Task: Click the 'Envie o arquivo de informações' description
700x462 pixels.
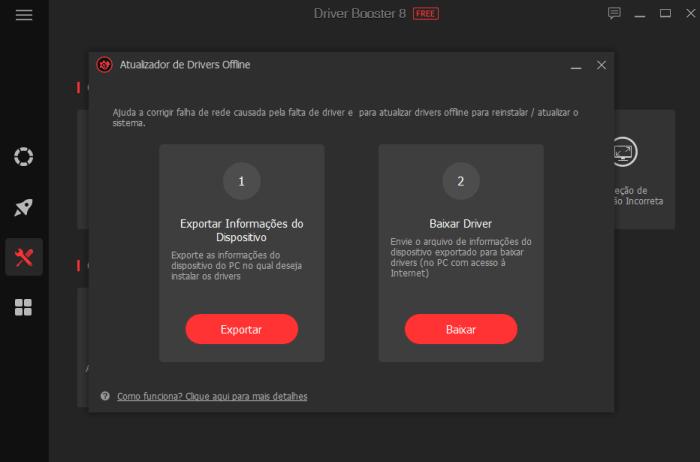Action: pyautogui.click(x=461, y=258)
